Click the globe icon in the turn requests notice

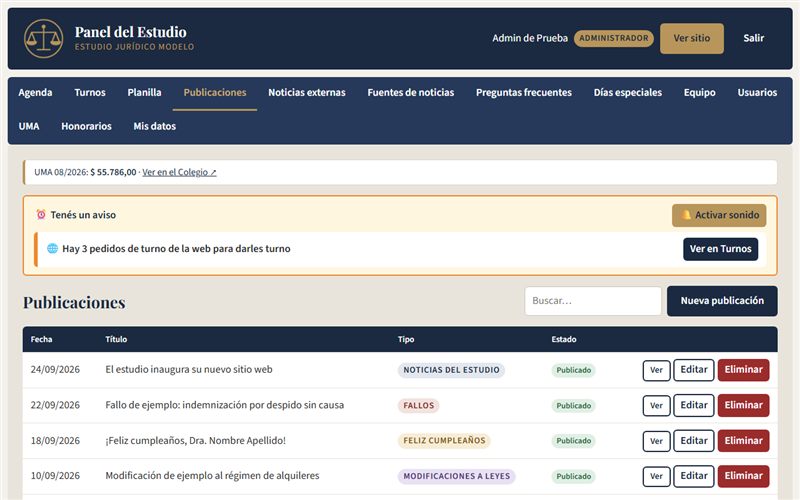[x=52, y=248]
